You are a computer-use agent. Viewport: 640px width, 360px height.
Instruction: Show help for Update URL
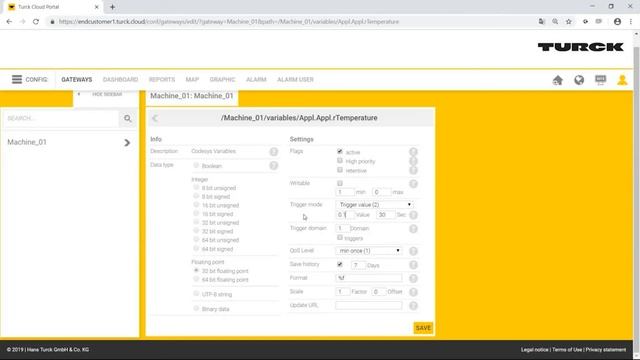point(413,306)
